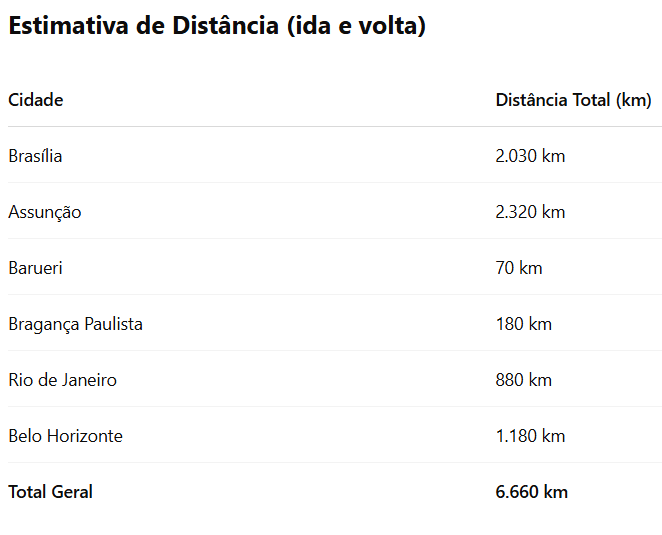Click the 880 km distance value
The image size is (662, 535).
(x=523, y=380)
